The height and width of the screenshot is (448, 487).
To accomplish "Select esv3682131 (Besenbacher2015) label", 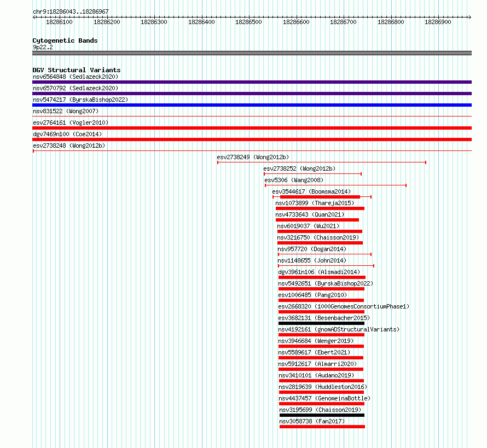I will click(x=324, y=318).
